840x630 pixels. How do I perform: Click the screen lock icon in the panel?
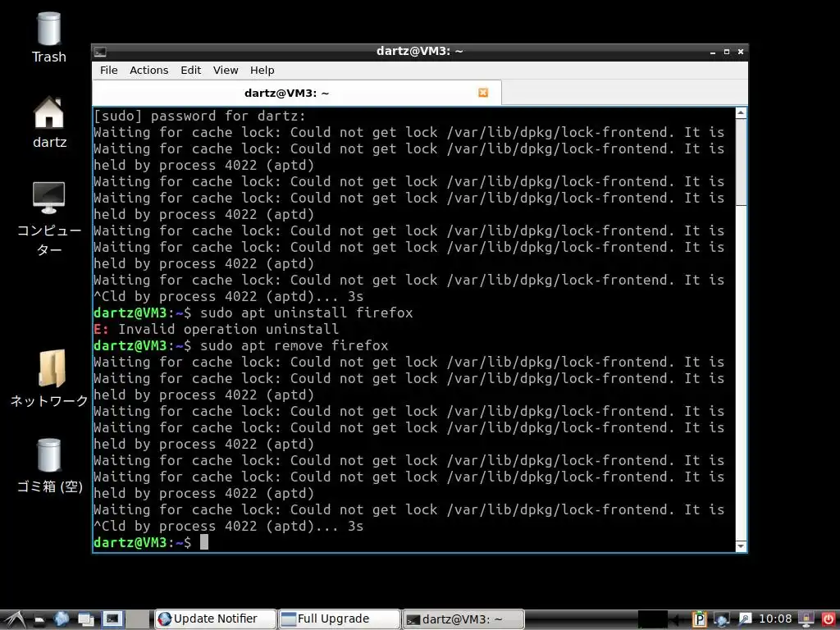click(x=806, y=619)
